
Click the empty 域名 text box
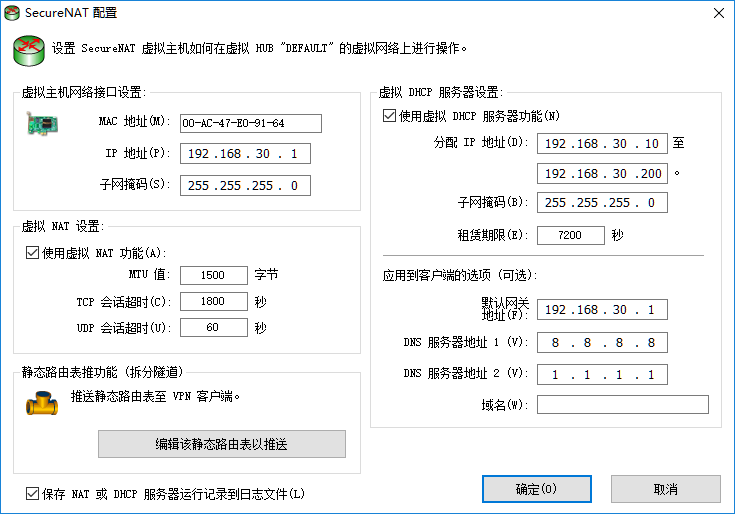pyautogui.click(x=622, y=405)
